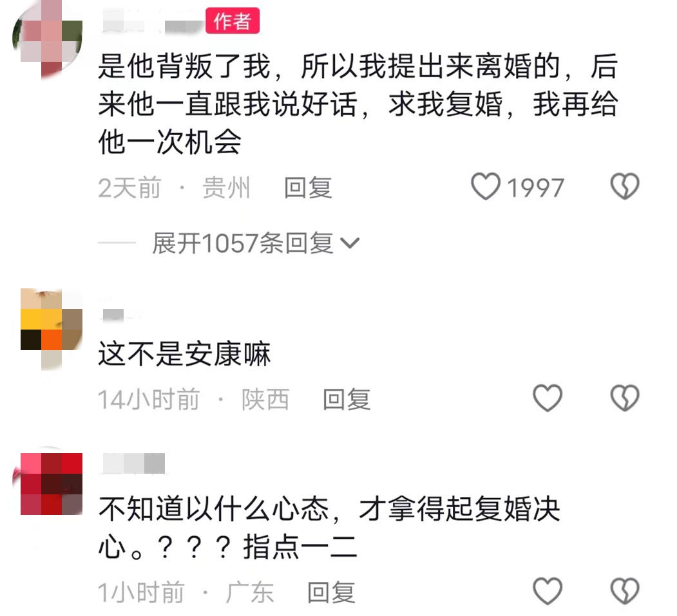Reply to the author's comment from 贵州
This screenshot has width=677, height=616.
point(308,188)
